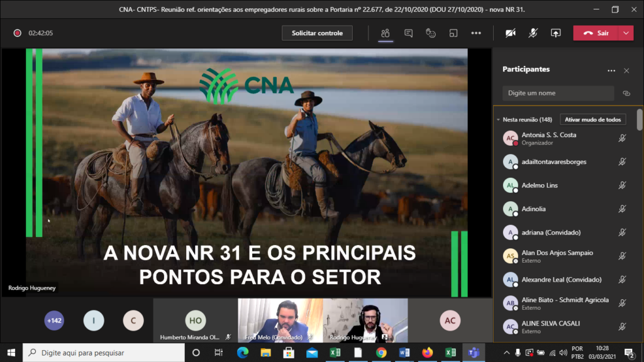The image size is (644, 362).
Task: Toggle mic icon for Alexandre Leal (Convidado)
Action: [622, 280]
